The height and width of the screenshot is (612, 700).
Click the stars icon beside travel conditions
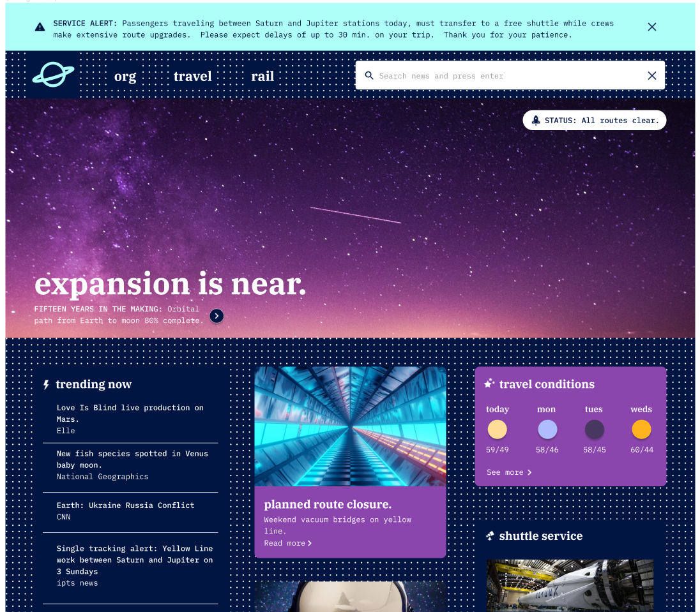(x=489, y=383)
